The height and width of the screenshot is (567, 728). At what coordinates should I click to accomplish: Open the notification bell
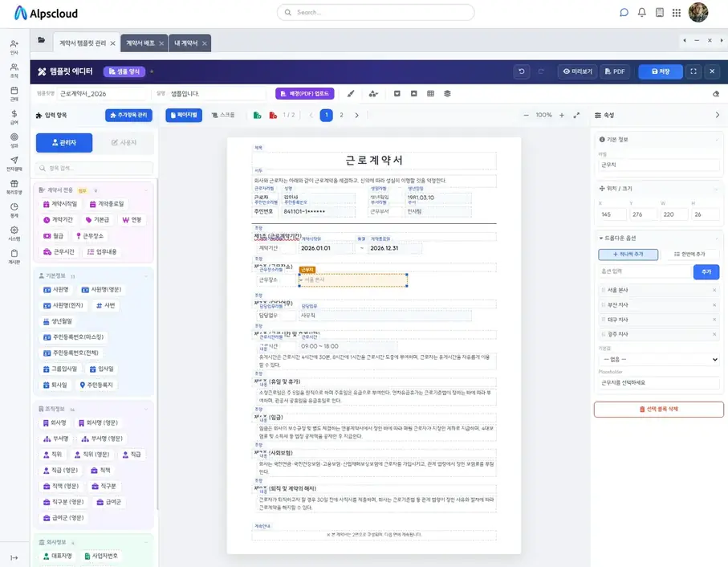click(x=641, y=13)
